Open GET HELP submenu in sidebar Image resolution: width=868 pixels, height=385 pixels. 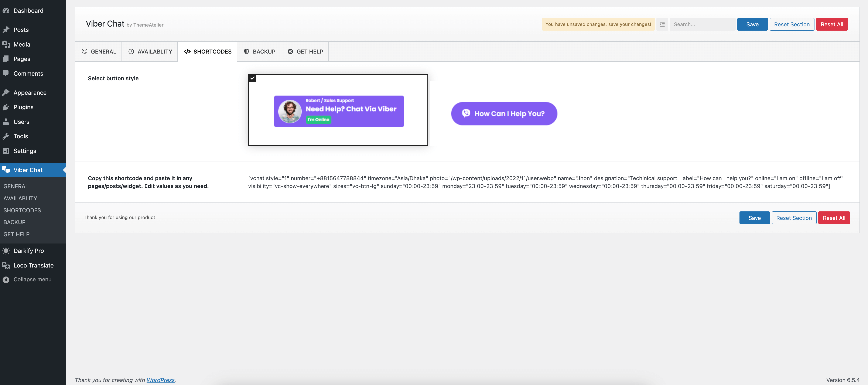pyautogui.click(x=16, y=234)
